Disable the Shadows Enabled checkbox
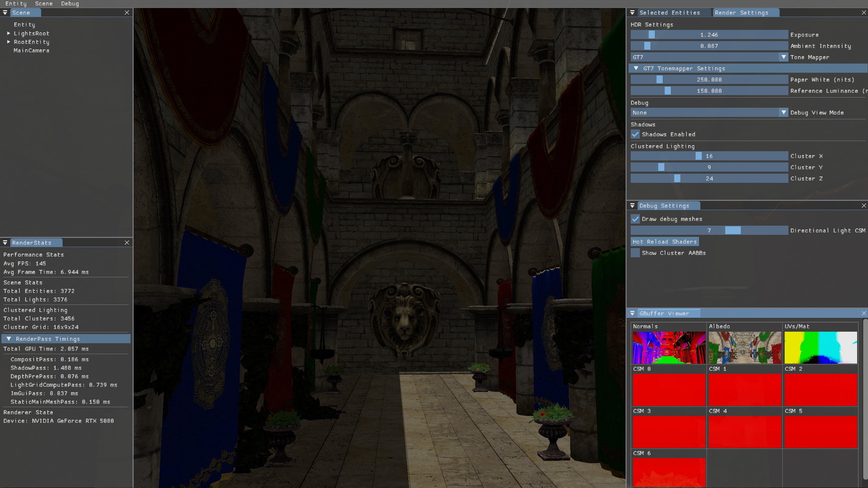Image resolution: width=868 pixels, height=488 pixels. [x=635, y=134]
